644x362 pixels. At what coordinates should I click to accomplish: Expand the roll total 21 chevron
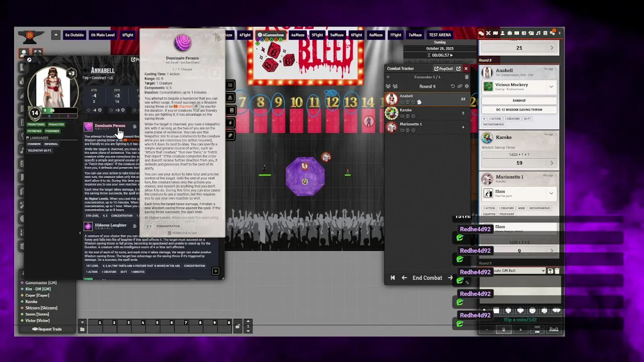coord(551,48)
